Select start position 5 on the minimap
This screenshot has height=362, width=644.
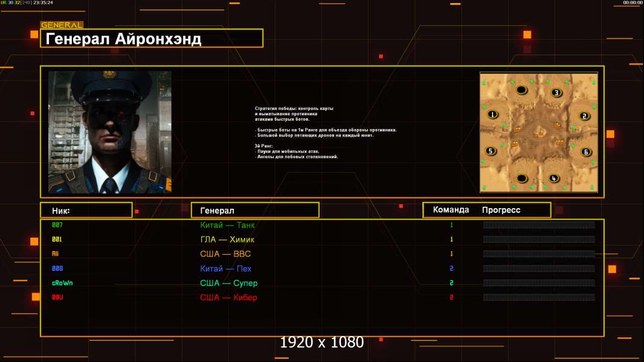coord(490,151)
